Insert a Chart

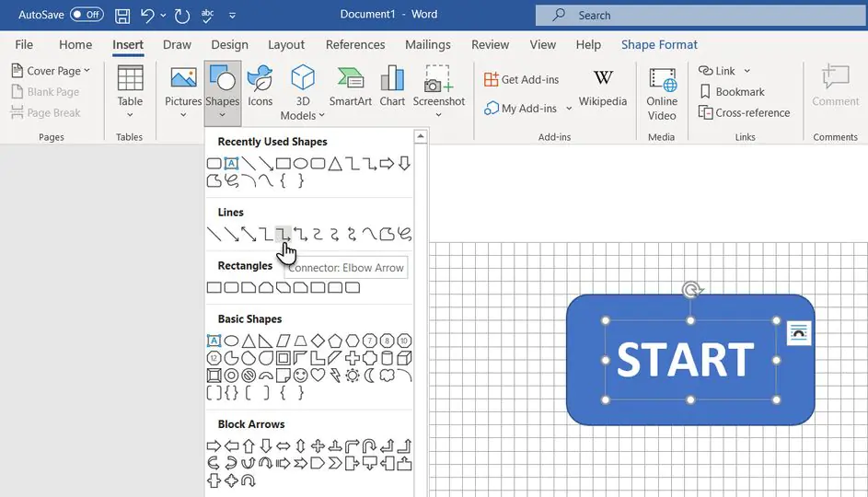pos(392,87)
